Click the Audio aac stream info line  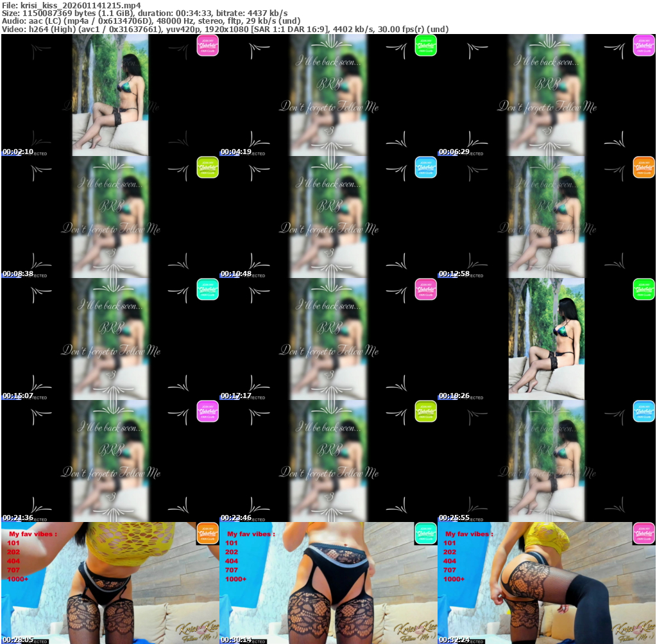tap(151, 21)
